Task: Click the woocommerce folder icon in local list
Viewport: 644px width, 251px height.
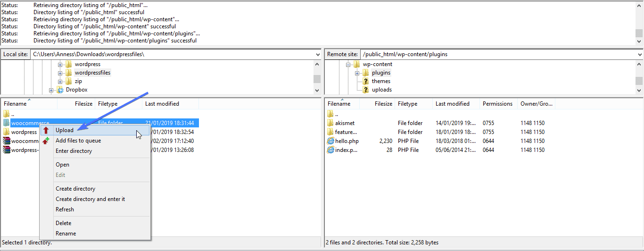Action: [6, 123]
